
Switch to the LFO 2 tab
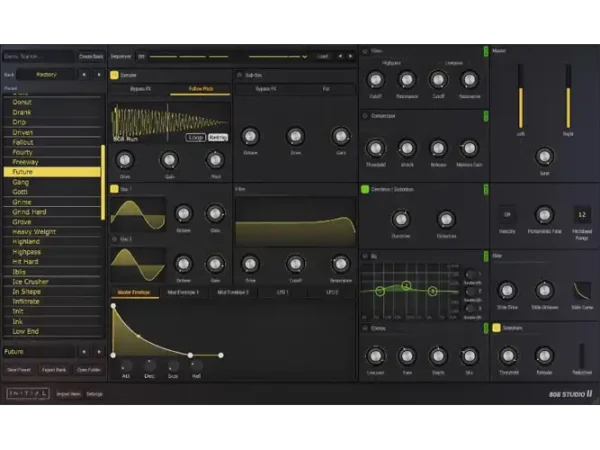[332, 292]
